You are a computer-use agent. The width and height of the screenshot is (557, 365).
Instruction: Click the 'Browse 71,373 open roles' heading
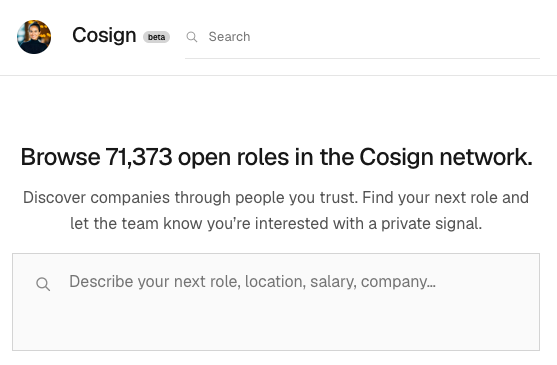coord(277,157)
